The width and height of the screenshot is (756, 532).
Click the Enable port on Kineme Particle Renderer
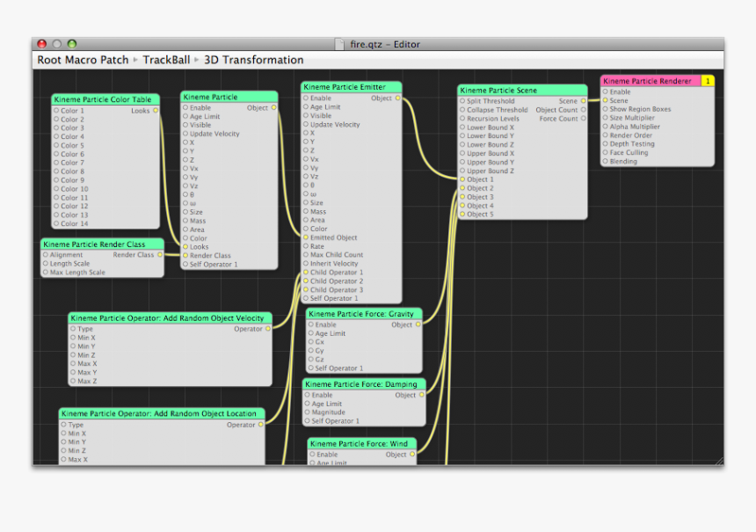605,91
